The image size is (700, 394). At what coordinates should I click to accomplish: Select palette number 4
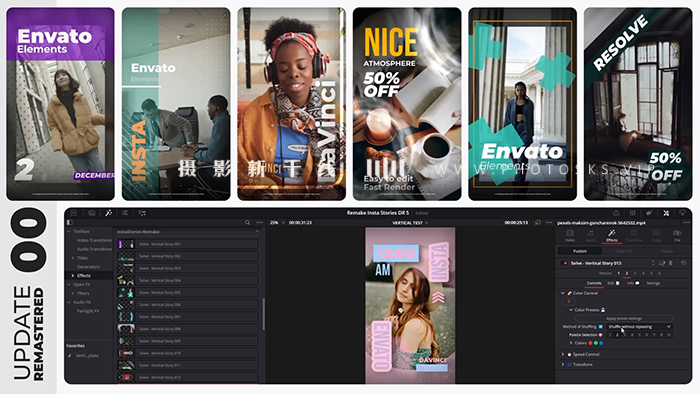[x=632, y=335]
